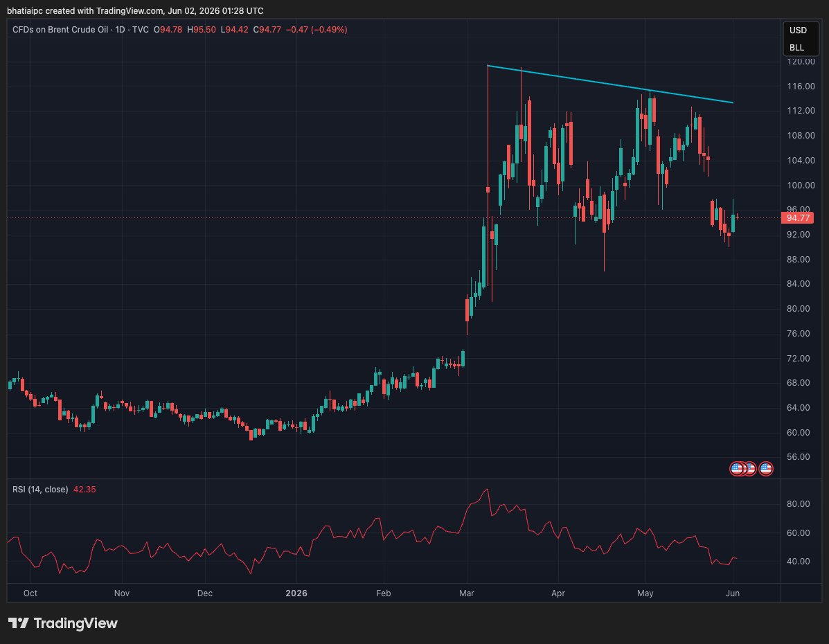
Task: Click the "64.00" price axis label
Action: click(799, 408)
